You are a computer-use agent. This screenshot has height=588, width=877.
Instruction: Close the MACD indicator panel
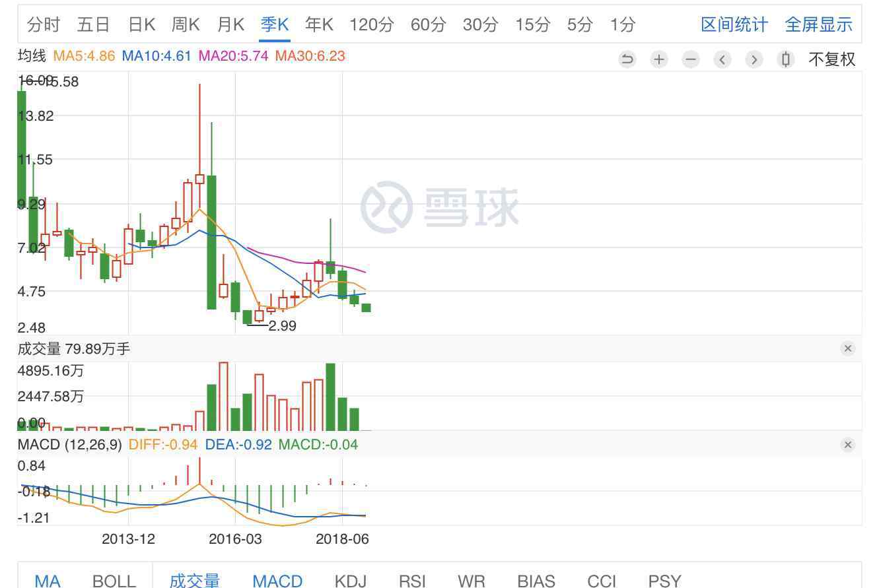pyautogui.click(x=848, y=445)
